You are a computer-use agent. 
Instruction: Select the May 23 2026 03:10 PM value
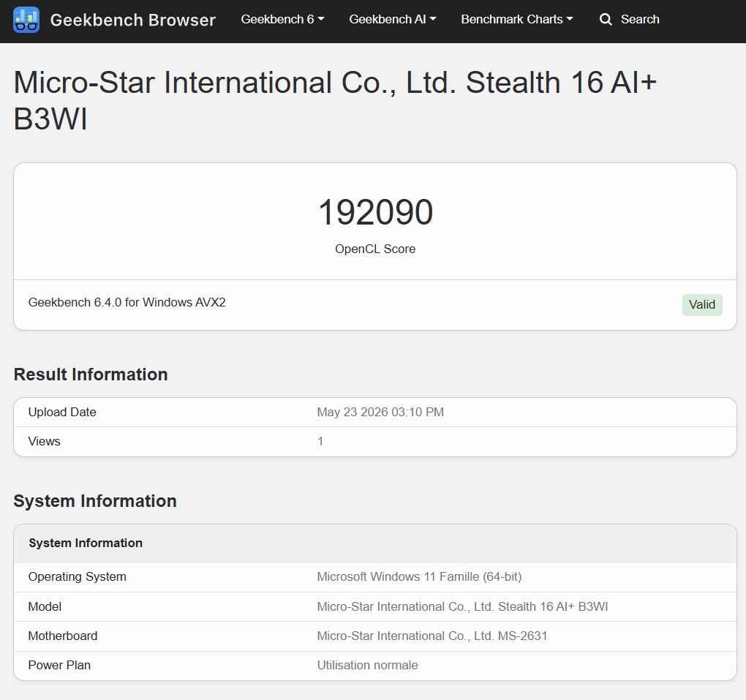click(380, 412)
